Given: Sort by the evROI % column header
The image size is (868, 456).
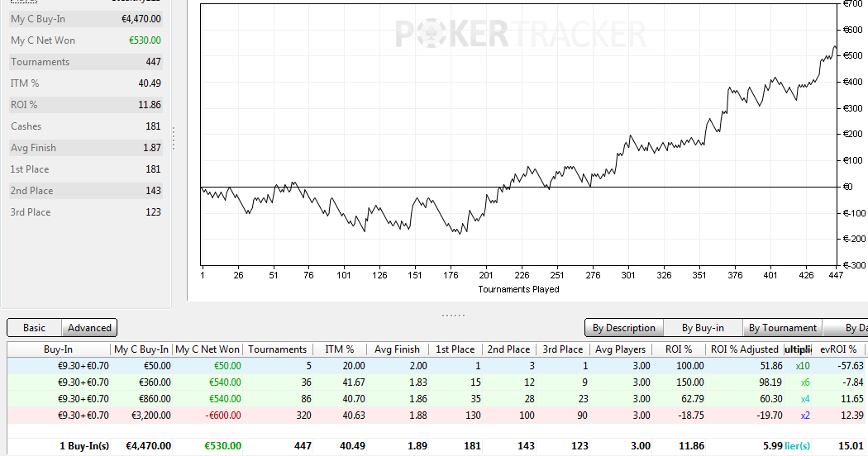Looking at the screenshot, I should pyautogui.click(x=838, y=349).
